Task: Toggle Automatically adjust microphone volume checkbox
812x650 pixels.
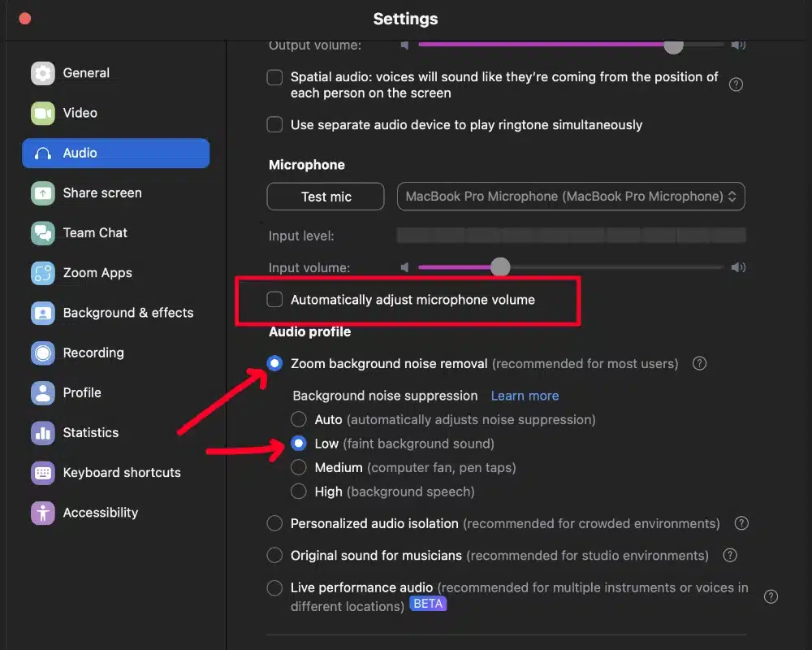Action: click(x=274, y=299)
